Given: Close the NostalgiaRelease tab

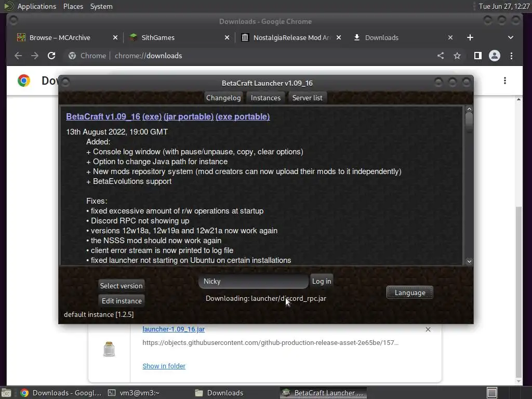Looking at the screenshot, I should click(x=339, y=37).
